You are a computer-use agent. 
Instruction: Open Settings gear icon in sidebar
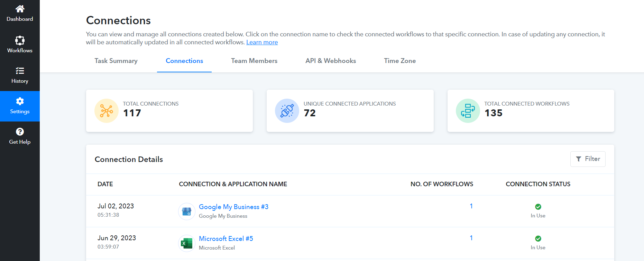[20, 101]
